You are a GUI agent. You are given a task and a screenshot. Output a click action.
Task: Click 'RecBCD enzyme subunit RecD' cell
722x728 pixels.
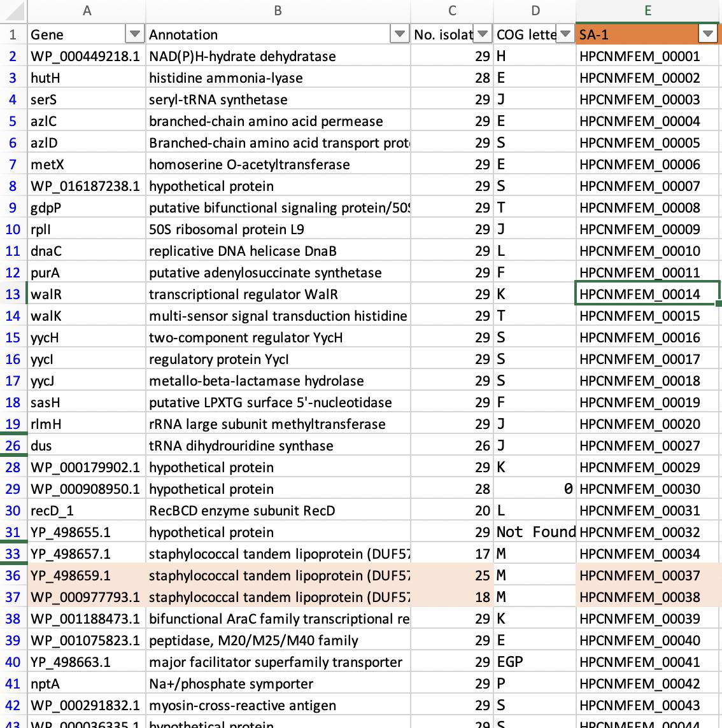[x=278, y=511]
